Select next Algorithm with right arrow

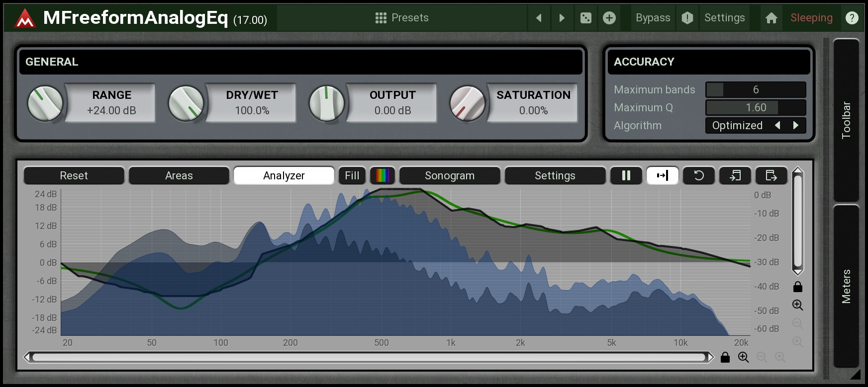click(x=795, y=125)
